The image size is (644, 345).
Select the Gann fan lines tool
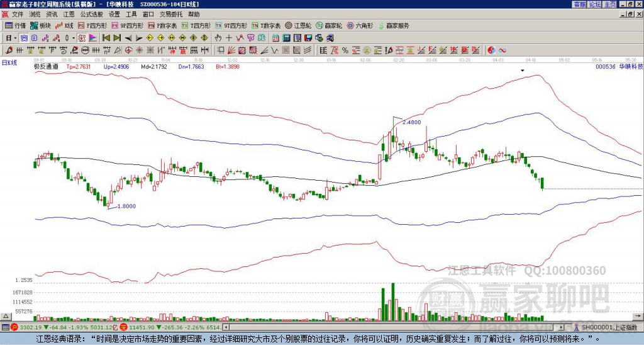(231, 50)
